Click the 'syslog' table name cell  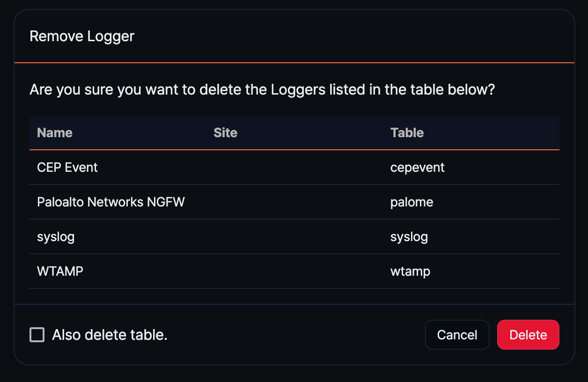pyautogui.click(x=409, y=236)
